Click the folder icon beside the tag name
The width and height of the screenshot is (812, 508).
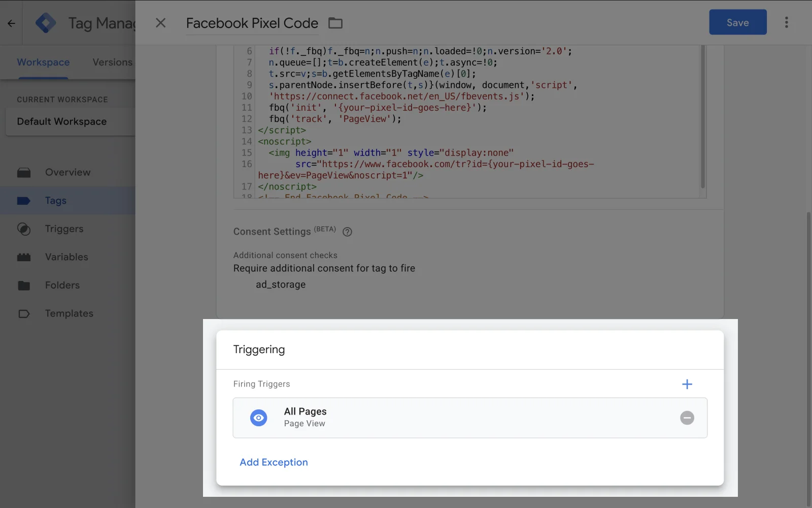click(x=335, y=23)
